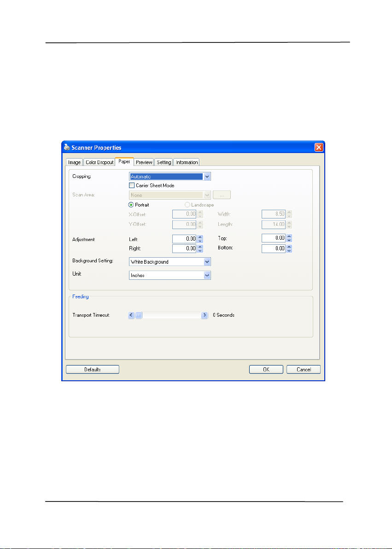Viewport: 392px width, 549px height.
Task: Close the Scanner Properties dialog
Action: (x=318, y=148)
